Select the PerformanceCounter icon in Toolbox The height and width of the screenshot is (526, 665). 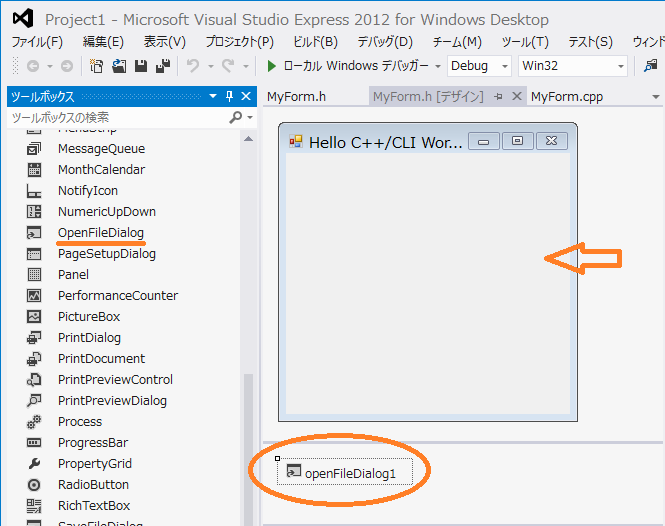34,296
